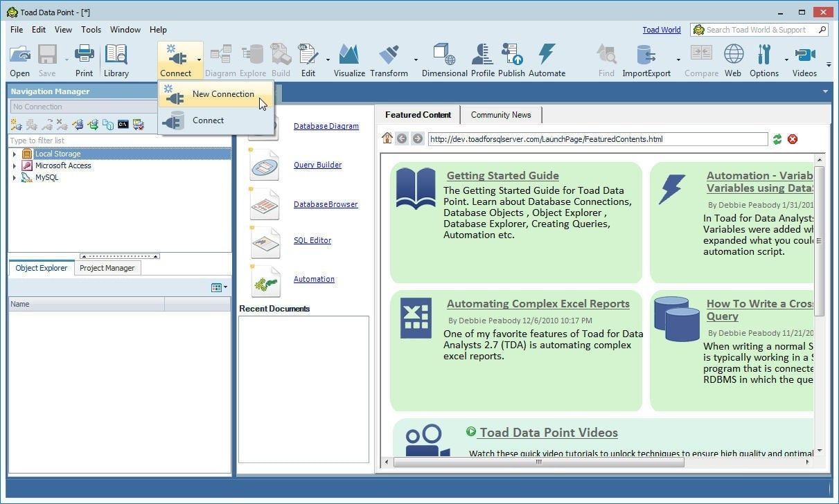Viewport: 839px width, 504px height.
Task: Select New Connection from the dropdown menu
Action: [216, 94]
